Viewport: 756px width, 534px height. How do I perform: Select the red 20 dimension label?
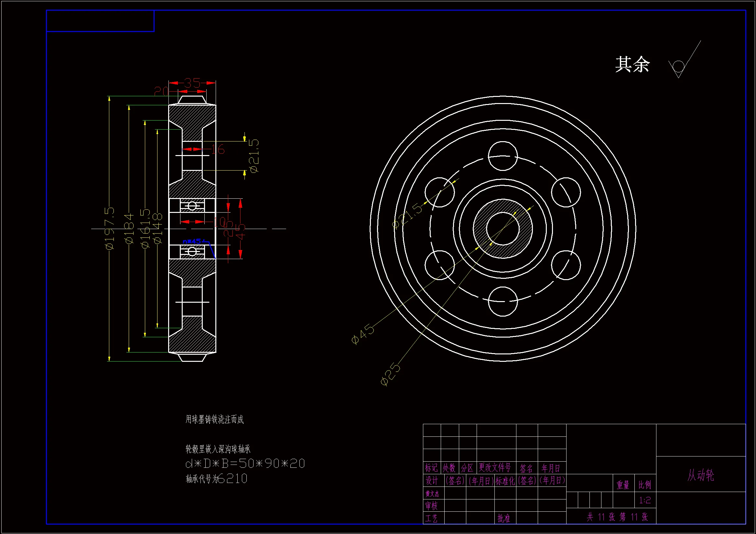pos(161,91)
